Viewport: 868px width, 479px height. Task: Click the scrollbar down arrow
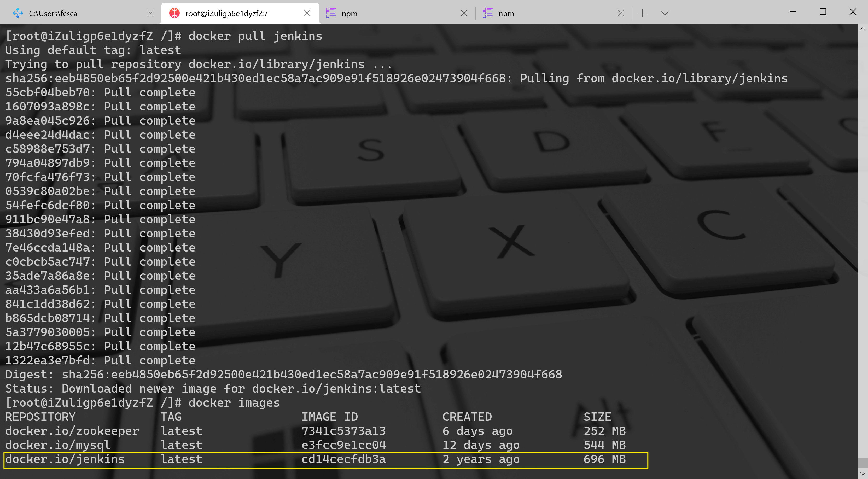[863, 474]
